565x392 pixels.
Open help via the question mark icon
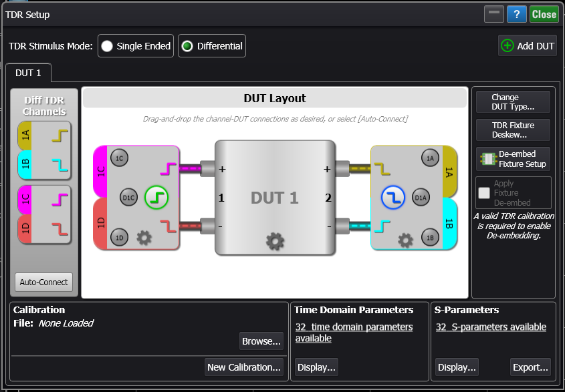point(517,14)
